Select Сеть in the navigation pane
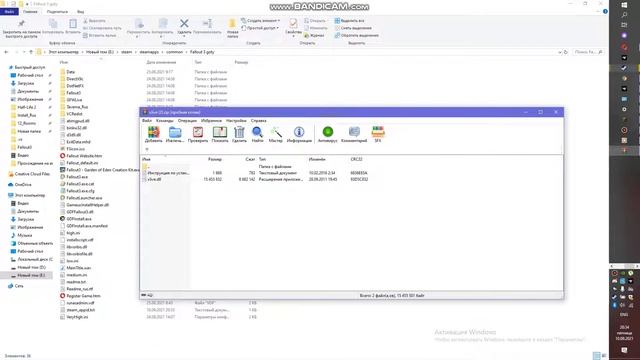640x360 pixels. click(19, 286)
